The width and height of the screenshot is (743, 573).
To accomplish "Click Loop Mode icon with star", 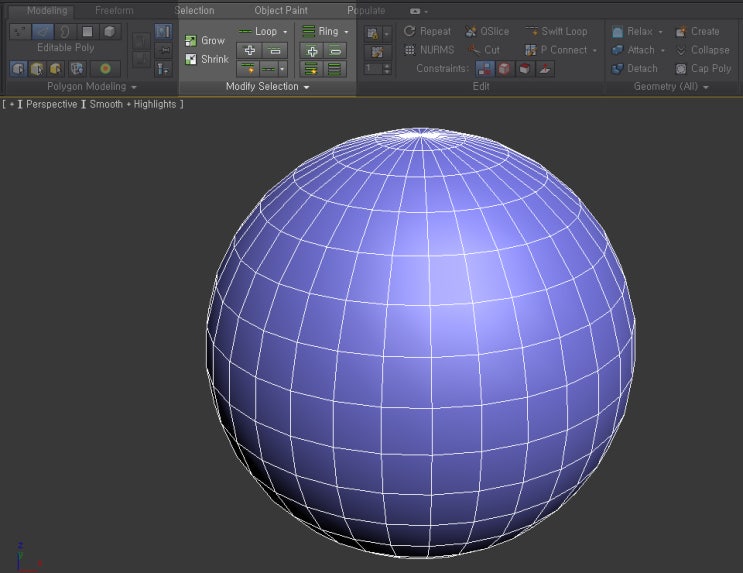I will coord(248,69).
